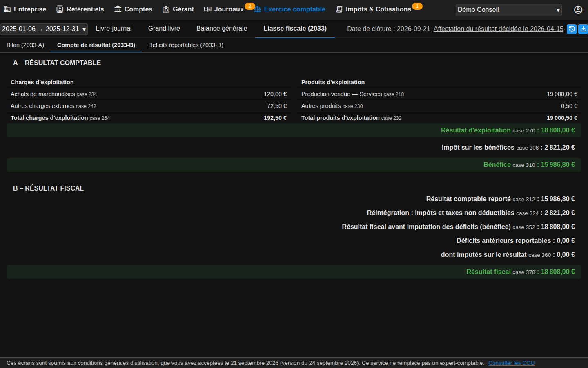The height and width of the screenshot is (368, 588).
Task: Open the Comptes menu
Action: click(133, 9)
